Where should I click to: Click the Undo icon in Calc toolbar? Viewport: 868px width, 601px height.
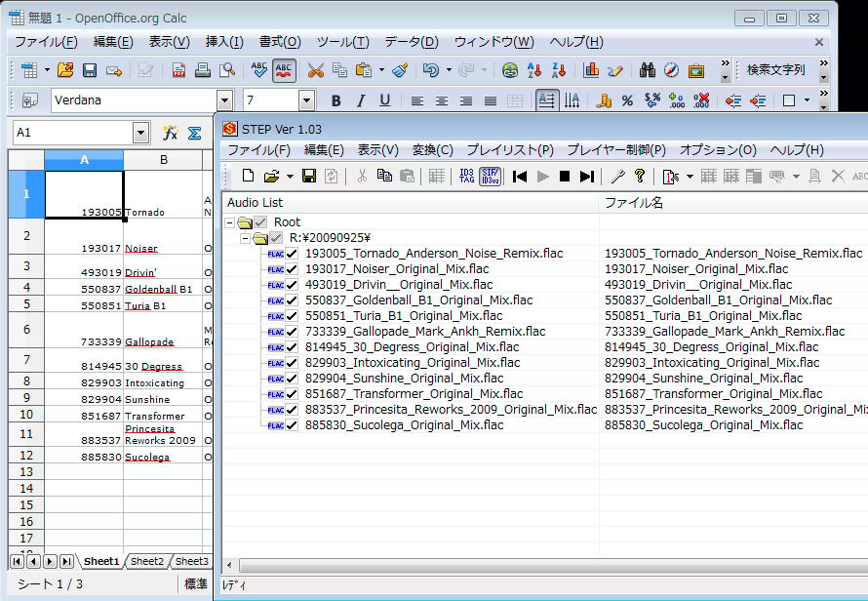click(x=431, y=70)
